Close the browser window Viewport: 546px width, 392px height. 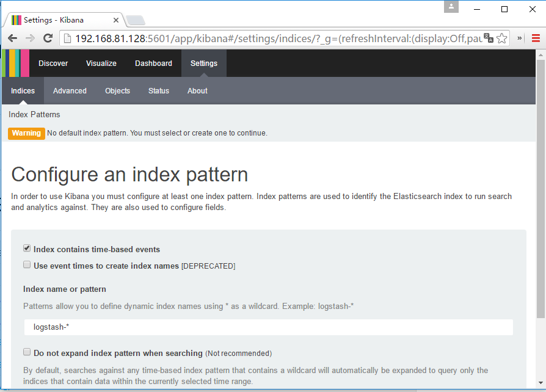coord(533,9)
